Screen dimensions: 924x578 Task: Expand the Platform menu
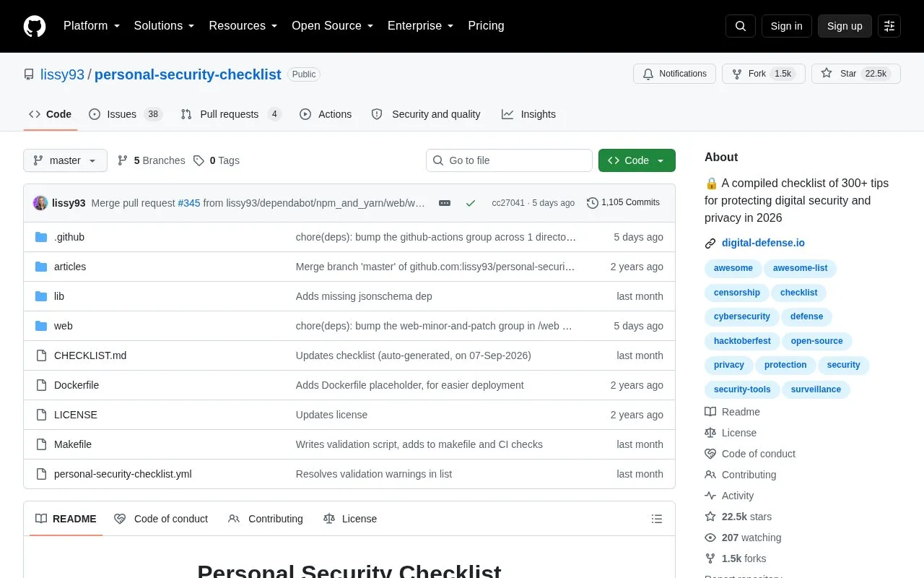coord(92,26)
